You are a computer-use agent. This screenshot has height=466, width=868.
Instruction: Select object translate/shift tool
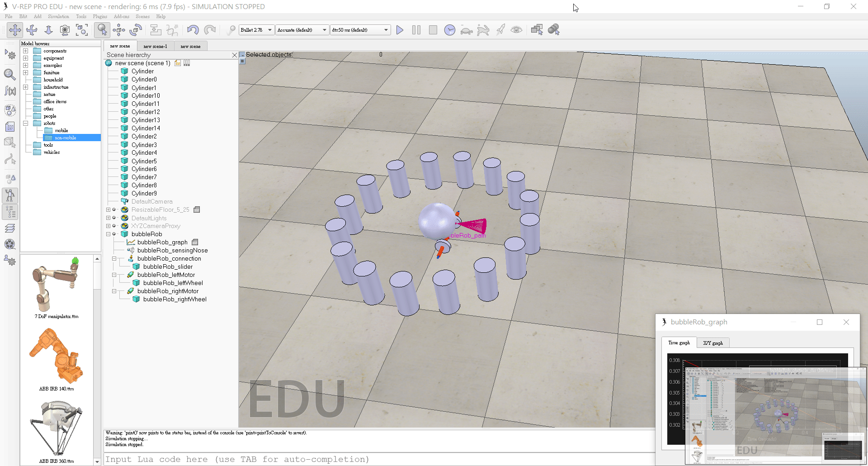(119, 30)
